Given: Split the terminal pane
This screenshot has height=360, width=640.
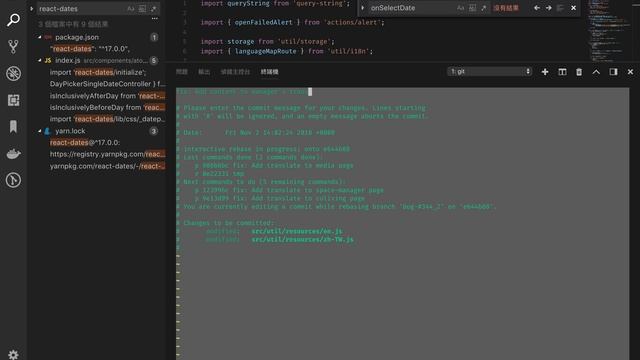Looking at the screenshot, I should coord(562,72).
